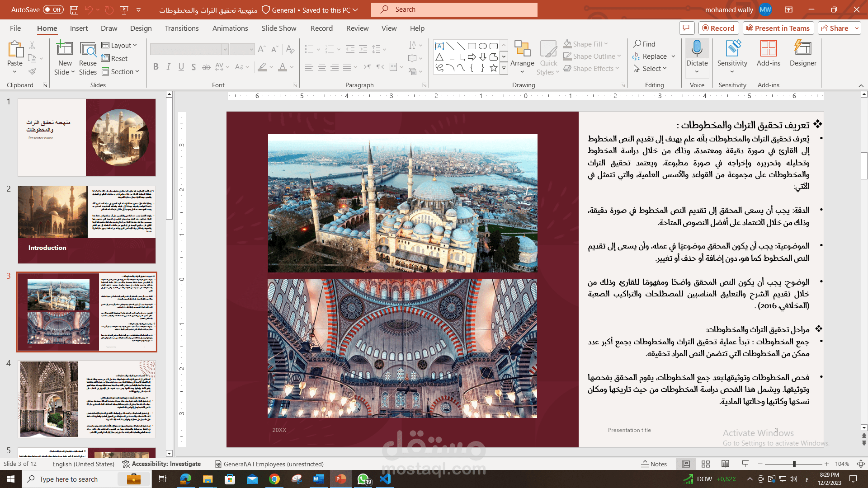This screenshot has height=488, width=868.
Task: Toggle text Shadow formatting
Action: (x=193, y=67)
